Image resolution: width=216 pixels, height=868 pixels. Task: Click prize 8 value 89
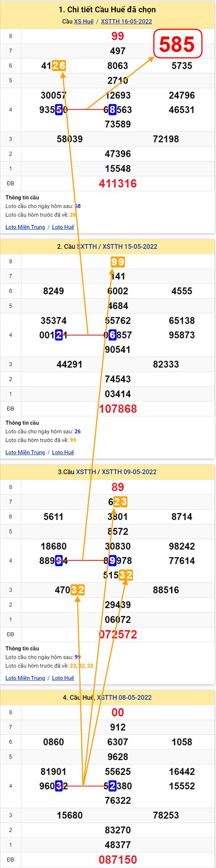coord(117,487)
